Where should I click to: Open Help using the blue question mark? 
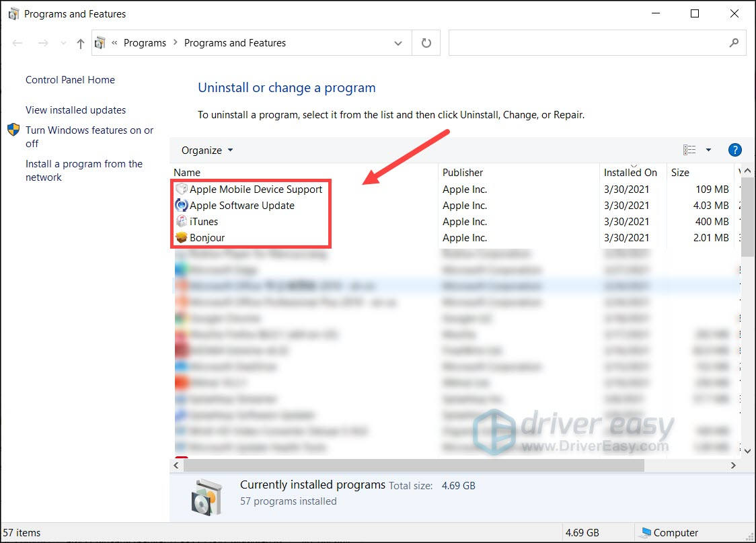tap(734, 150)
